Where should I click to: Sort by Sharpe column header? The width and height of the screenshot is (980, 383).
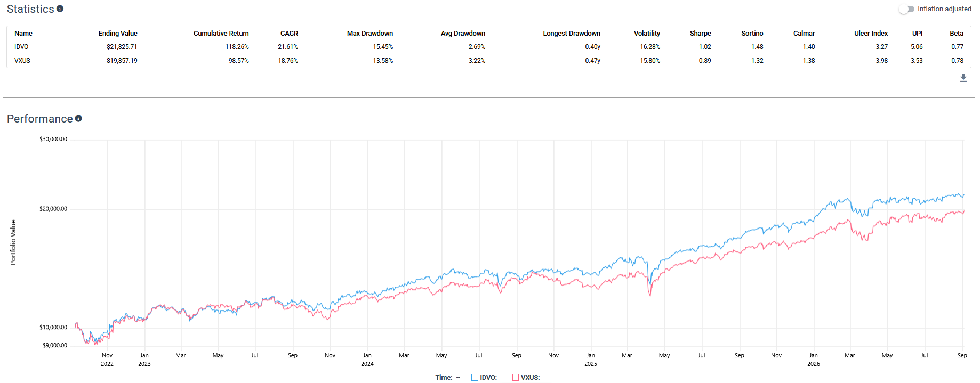[700, 33]
